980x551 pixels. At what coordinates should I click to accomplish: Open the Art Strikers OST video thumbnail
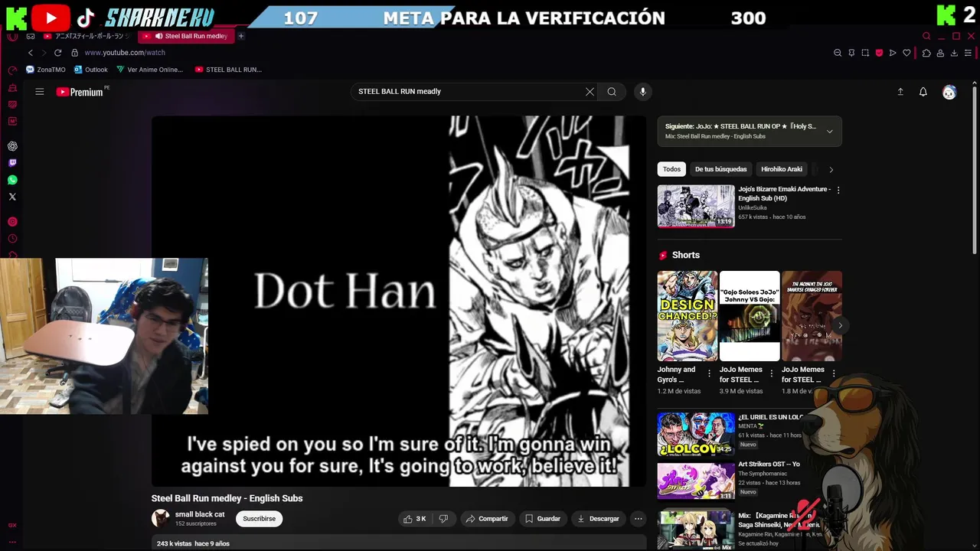(696, 481)
